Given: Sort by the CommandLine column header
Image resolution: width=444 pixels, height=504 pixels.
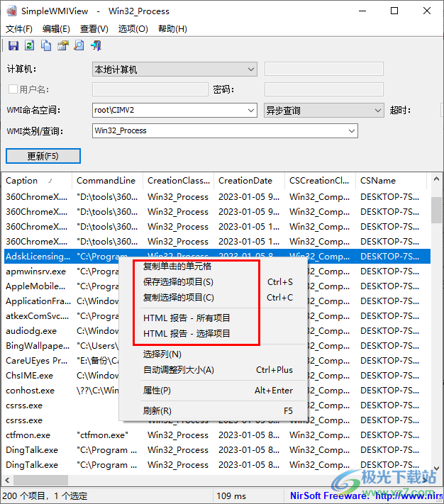Looking at the screenshot, I should coord(107,181).
